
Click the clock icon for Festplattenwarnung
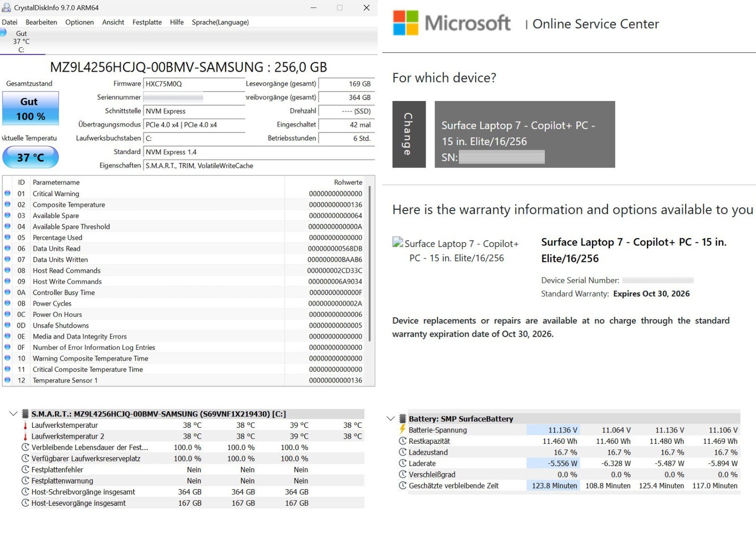click(26, 481)
